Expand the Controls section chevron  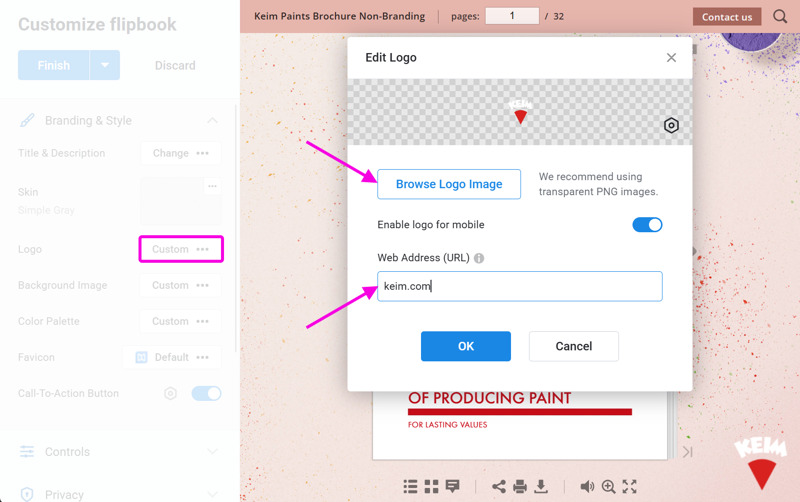point(212,451)
